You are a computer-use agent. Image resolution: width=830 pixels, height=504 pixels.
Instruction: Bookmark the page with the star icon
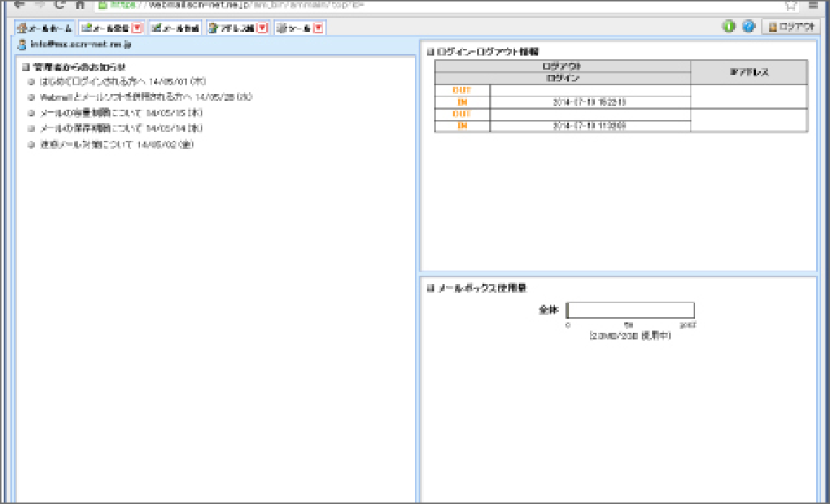coord(791,4)
